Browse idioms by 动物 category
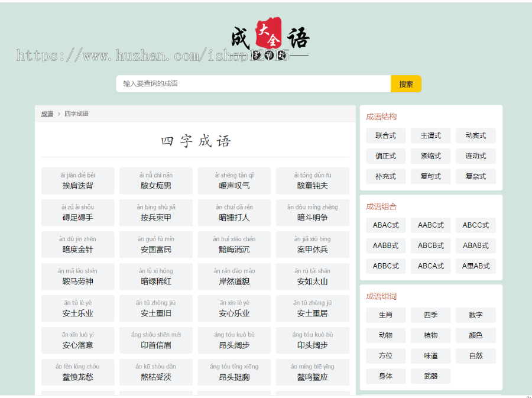The height and width of the screenshot is (398, 532). tap(386, 335)
